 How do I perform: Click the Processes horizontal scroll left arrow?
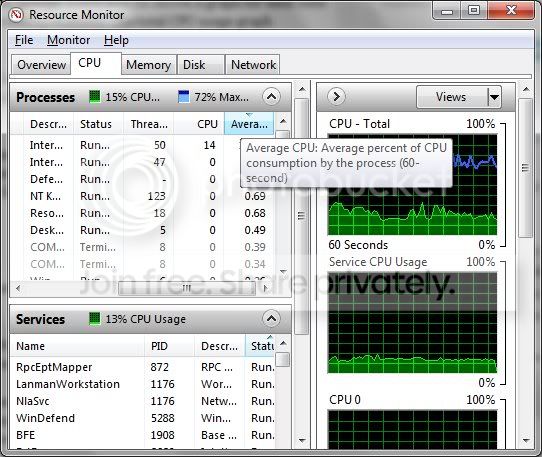18,288
